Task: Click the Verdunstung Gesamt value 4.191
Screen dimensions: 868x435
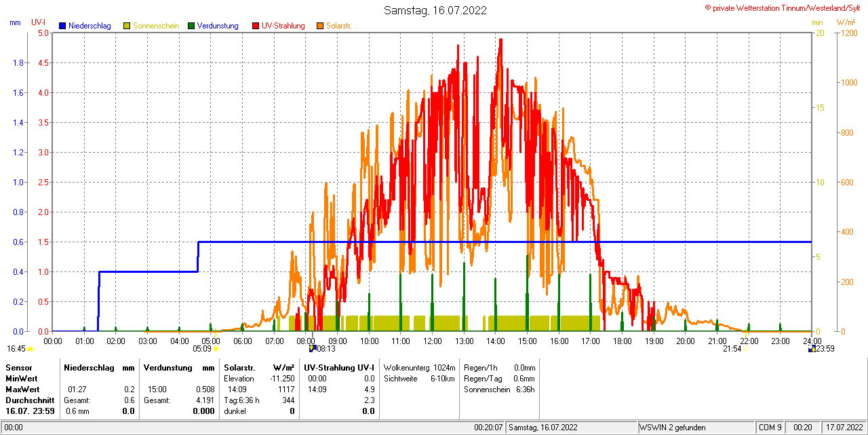Action: pos(205,400)
